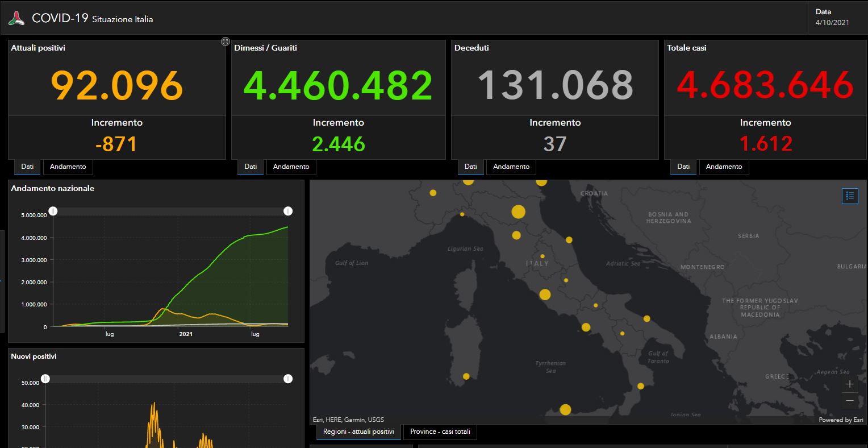Viewport: 868px width, 448px height.
Task: Open the map legend icon
Action: (850, 196)
